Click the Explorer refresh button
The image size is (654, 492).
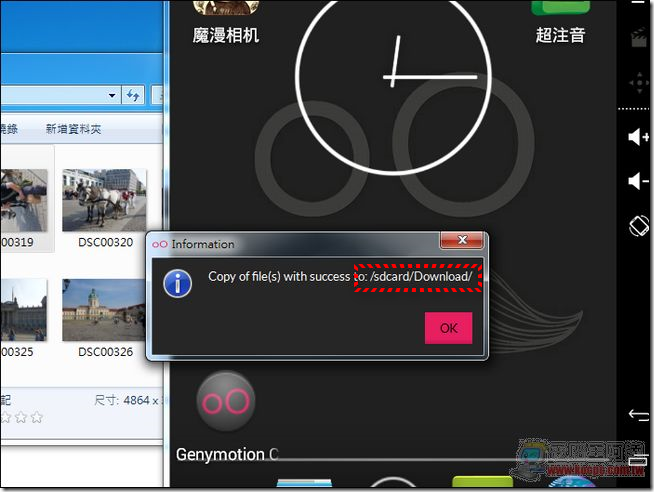133,95
